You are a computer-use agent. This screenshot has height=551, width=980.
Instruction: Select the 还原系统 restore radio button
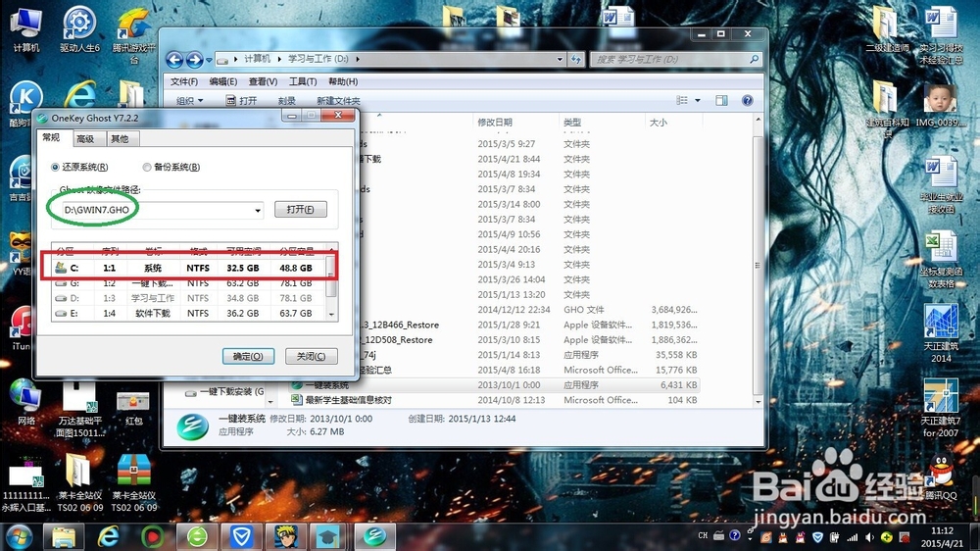[56, 167]
